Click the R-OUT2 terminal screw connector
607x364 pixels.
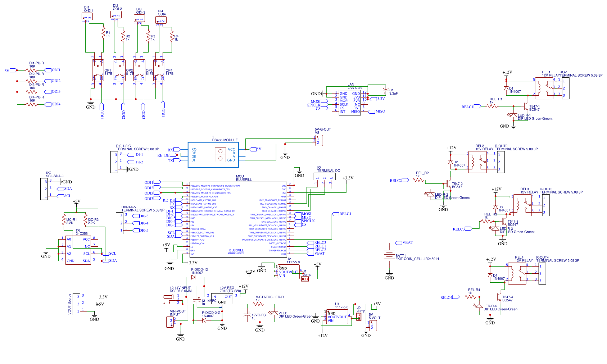(501, 162)
